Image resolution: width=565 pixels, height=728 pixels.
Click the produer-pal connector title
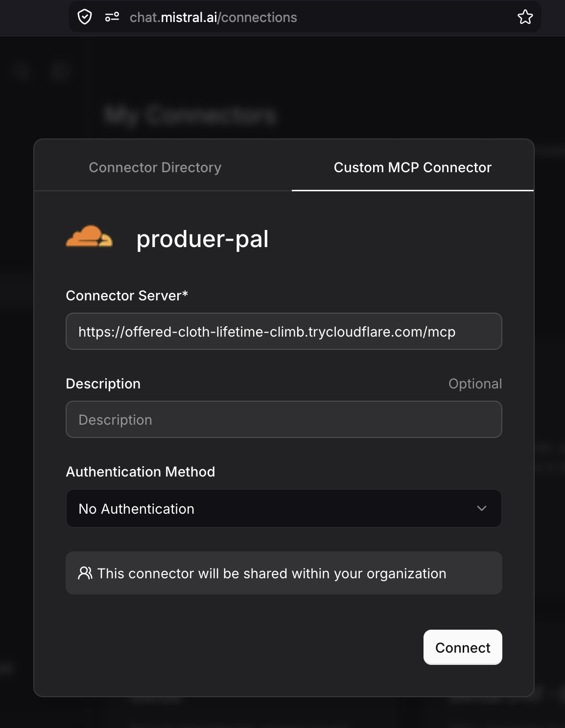pyautogui.click(x=203, y=239)
